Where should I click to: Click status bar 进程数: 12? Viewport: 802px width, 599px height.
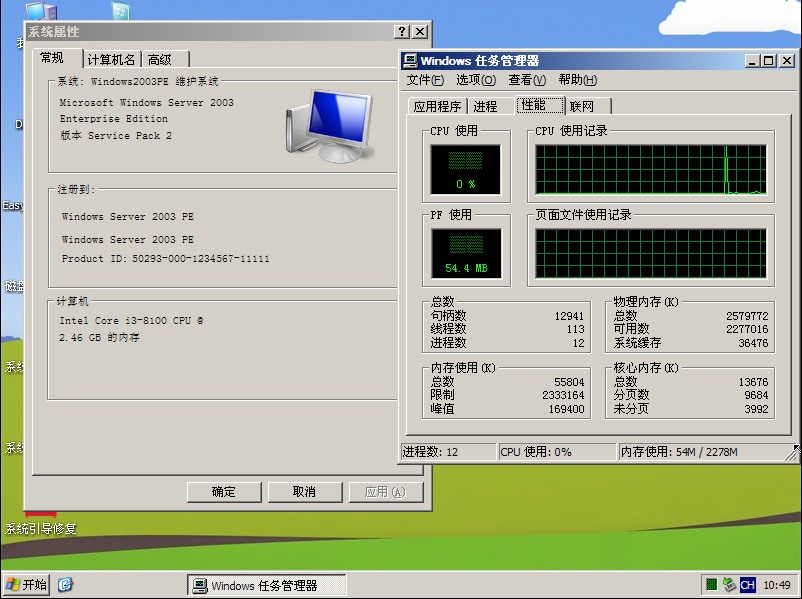pyautogui.click(x=449, y=452)
